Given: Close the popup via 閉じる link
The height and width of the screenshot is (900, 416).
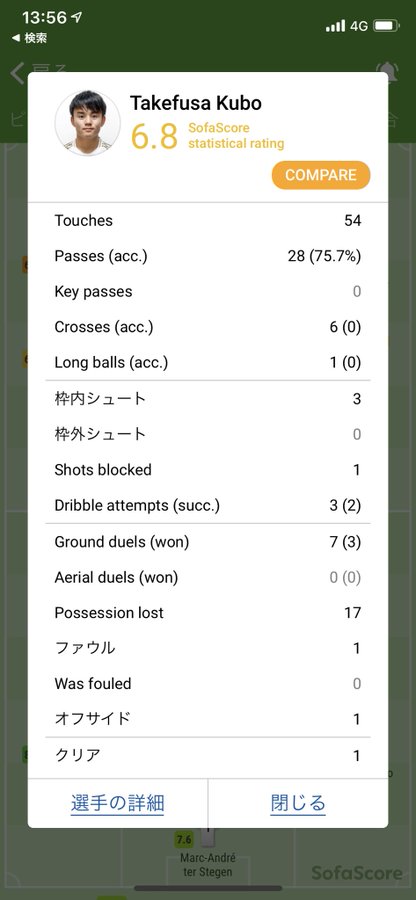Looking at the screenshot, I should click(x=298, y=803).
